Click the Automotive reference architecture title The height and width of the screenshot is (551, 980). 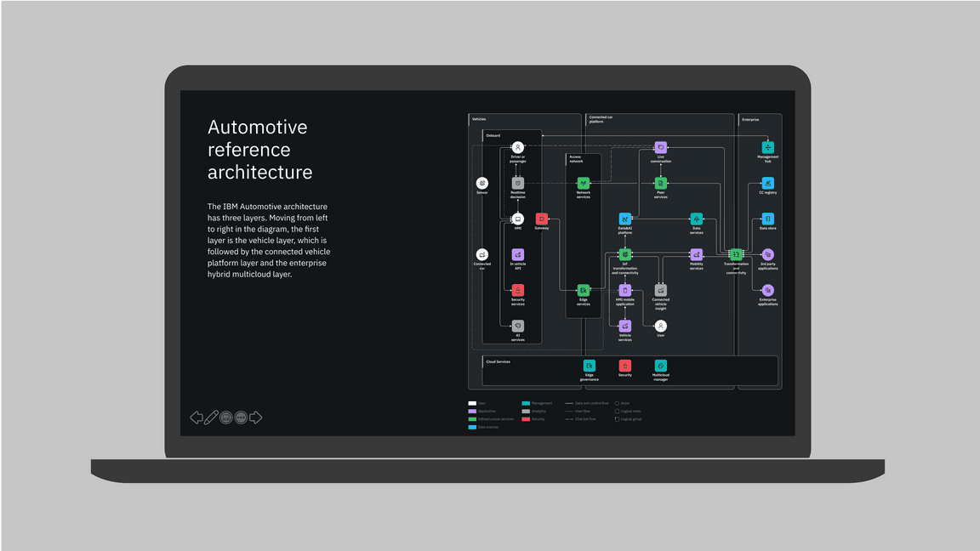click(258, 150)
